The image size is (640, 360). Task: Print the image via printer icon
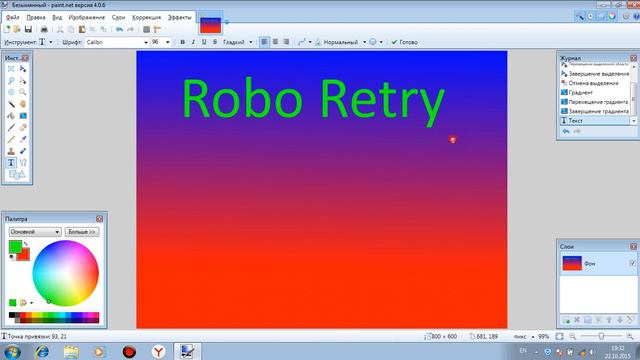tap(44, 29)
